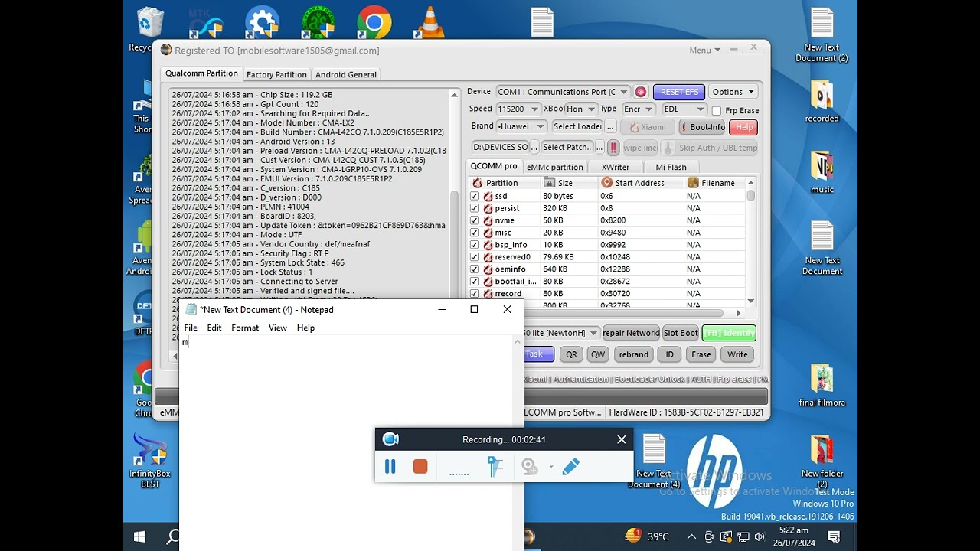Viewport: 980px width, 551px height.
Task: Click the webcam icon in the recorder toolbar
Action: coord(529,466)
